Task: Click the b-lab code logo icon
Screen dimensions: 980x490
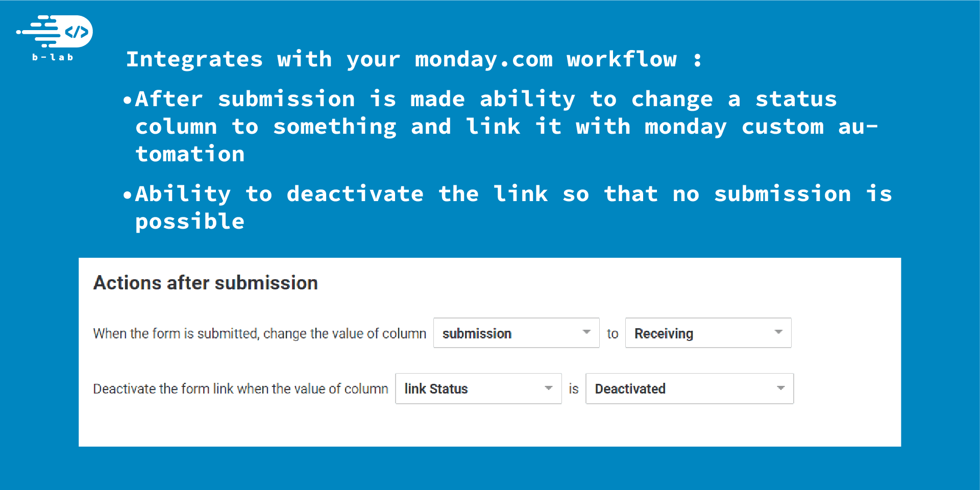Action: 55,32
